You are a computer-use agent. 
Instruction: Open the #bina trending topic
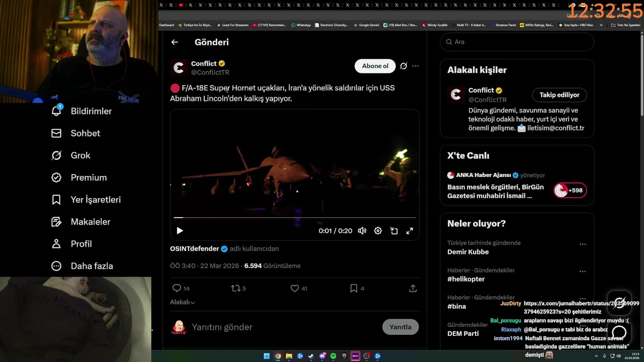pos(456,306)
